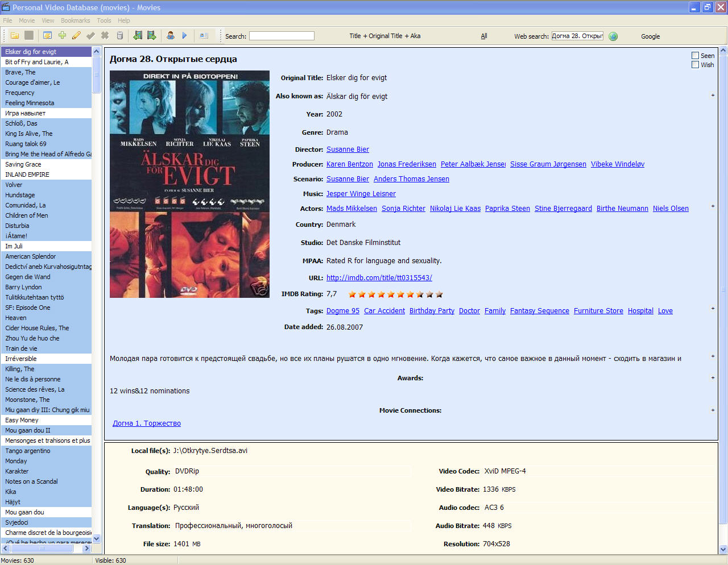Screen dimensions: 728x565
Task: Click the movie list vertical scrollbar thumb
Action: (97, 74)
